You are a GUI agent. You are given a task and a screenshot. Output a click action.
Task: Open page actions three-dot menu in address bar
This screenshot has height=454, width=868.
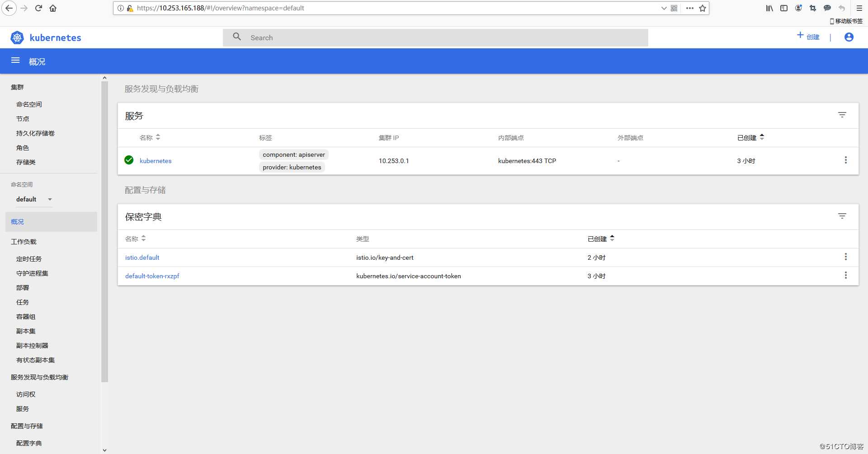(689, 8)
